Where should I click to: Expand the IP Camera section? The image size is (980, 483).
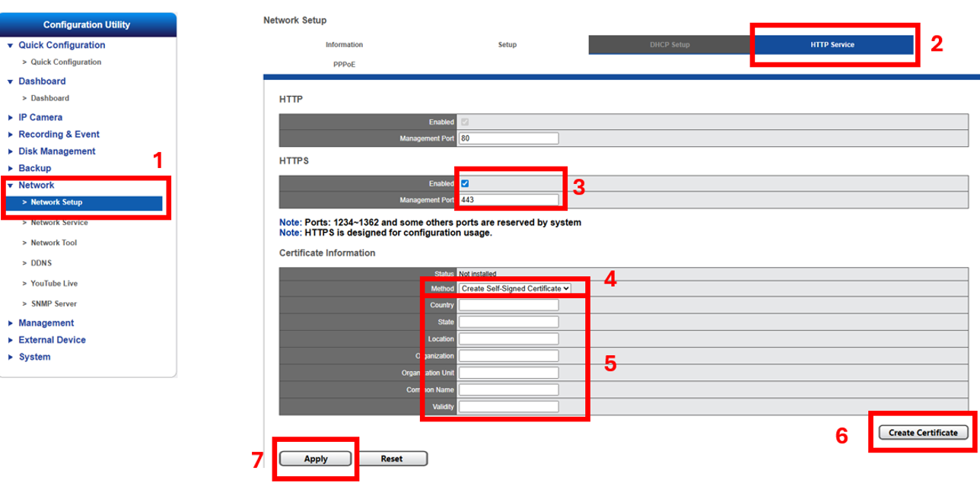point(40,117)
